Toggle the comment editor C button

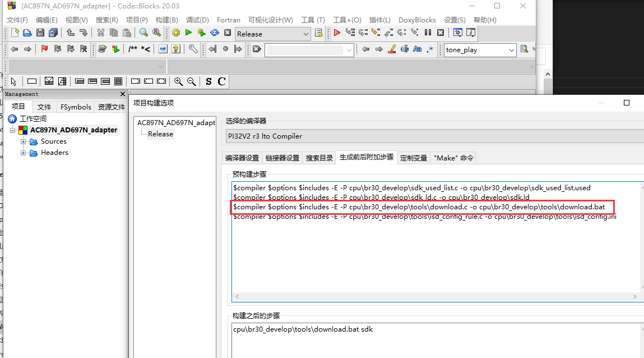click(222, 81)
